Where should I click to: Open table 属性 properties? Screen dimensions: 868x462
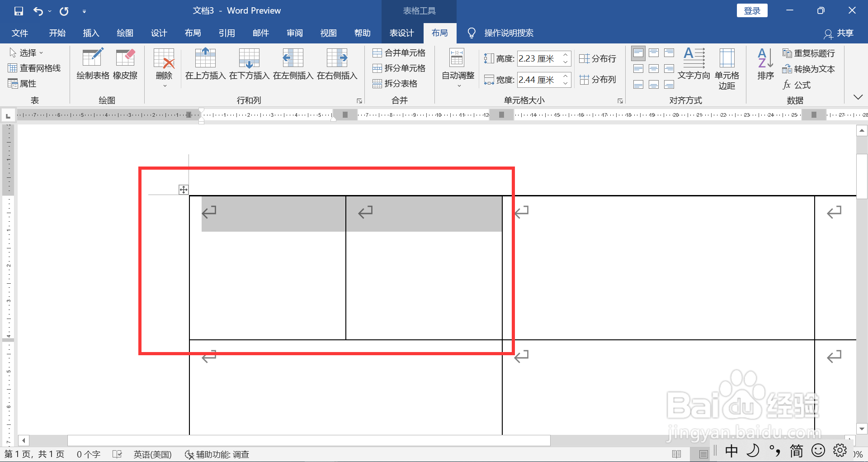tap(22, 84)
